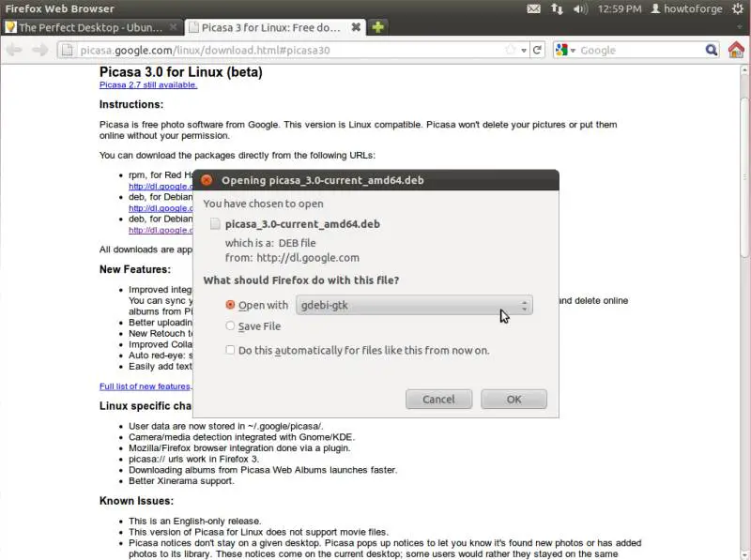Click the Cancel button in dialog
This screenshot has height=560, width=751.
pyautogui.click(x=438, y=400)
